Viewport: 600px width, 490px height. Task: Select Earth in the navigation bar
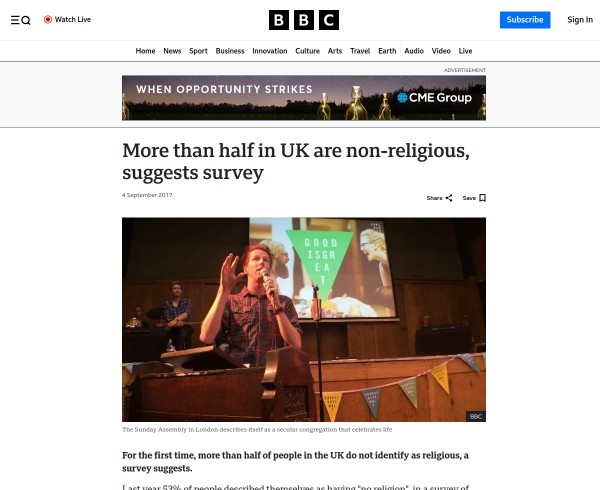click(387, 51)
